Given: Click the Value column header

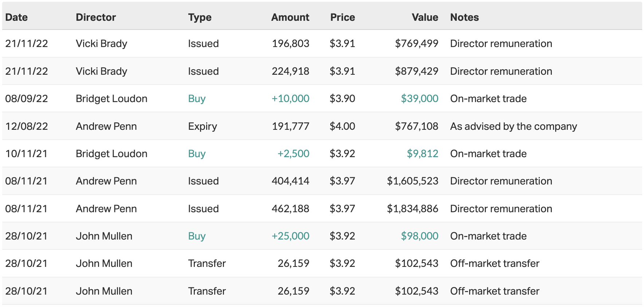Looking at the screenshot, I should tap(425, 17).
